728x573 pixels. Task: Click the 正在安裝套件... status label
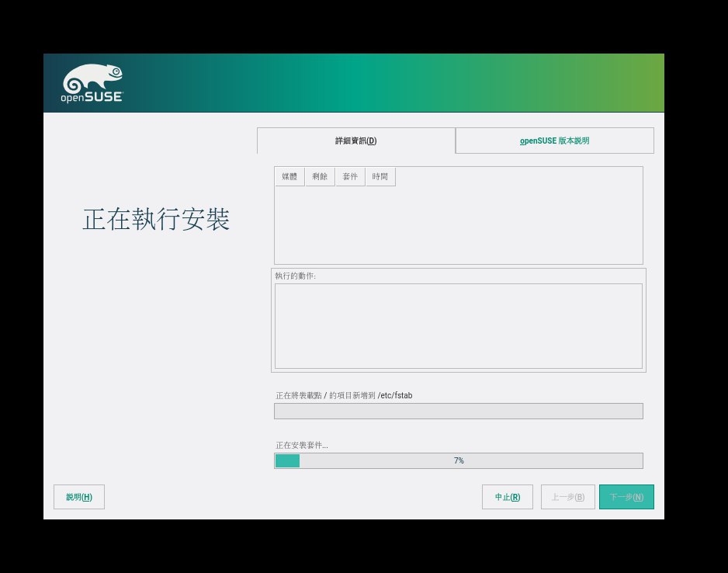point(302,446)
